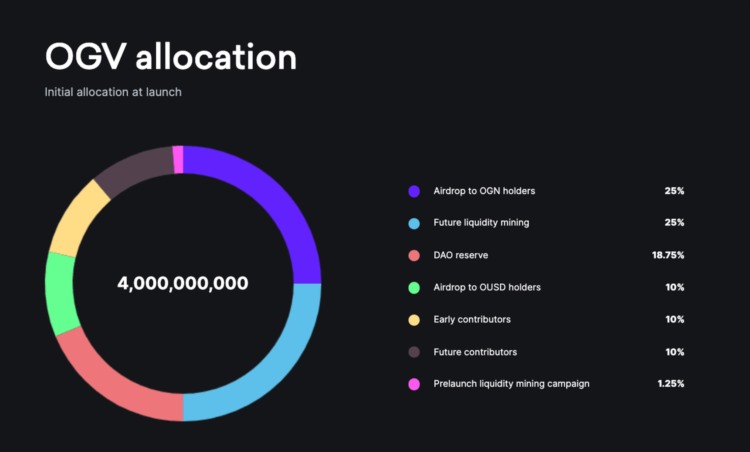This screenshot has width=750, height=452.
Task: Click the 4,000,000,000 total in the donut center
Action: 183,283
